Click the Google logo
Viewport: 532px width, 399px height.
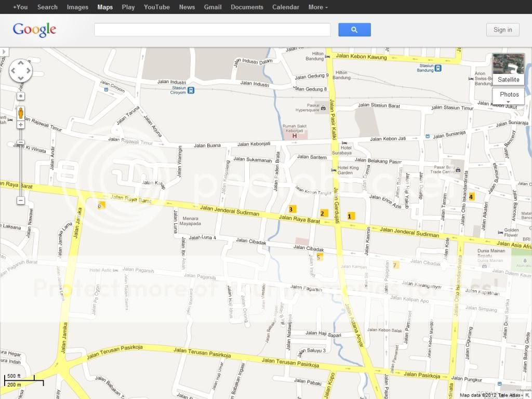(x=34, y=30)
